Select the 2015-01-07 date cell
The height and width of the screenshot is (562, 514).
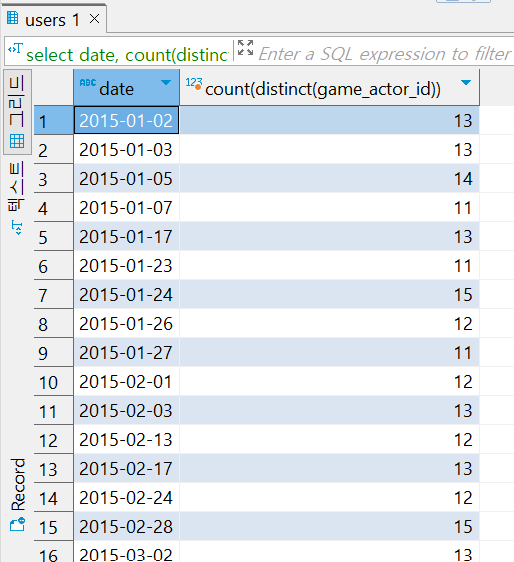pyautogui.click(x=127, y=207)
